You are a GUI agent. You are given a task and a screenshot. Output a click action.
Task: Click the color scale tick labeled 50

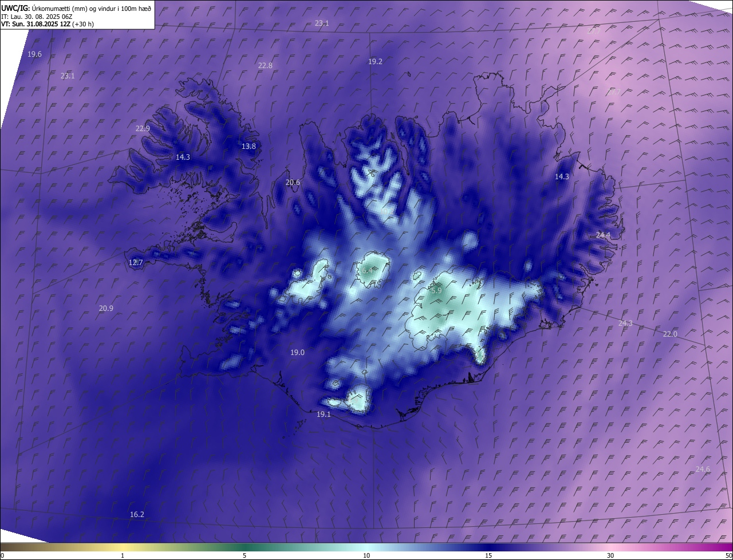(x=728, y=555)
